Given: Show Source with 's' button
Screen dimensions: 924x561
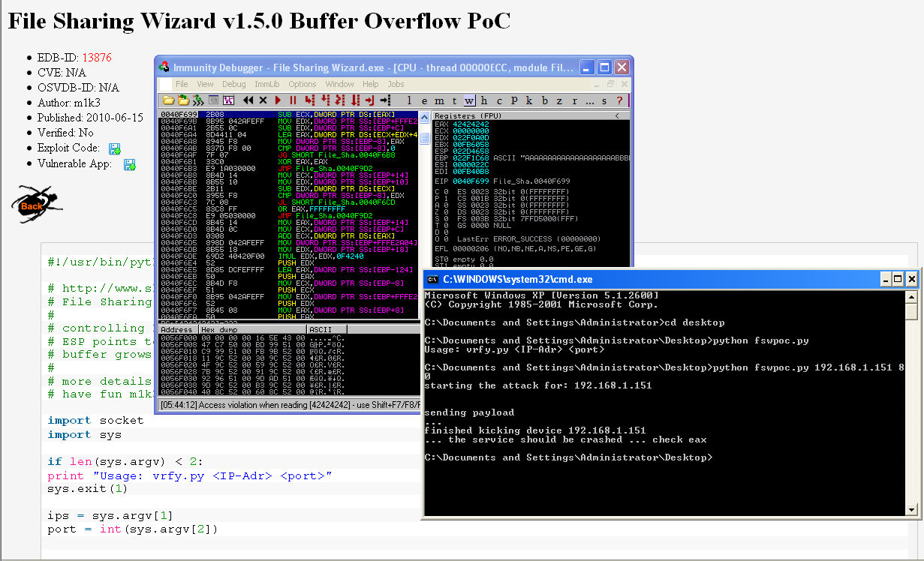Looking at the screenshot, I should tap(604, 100).
